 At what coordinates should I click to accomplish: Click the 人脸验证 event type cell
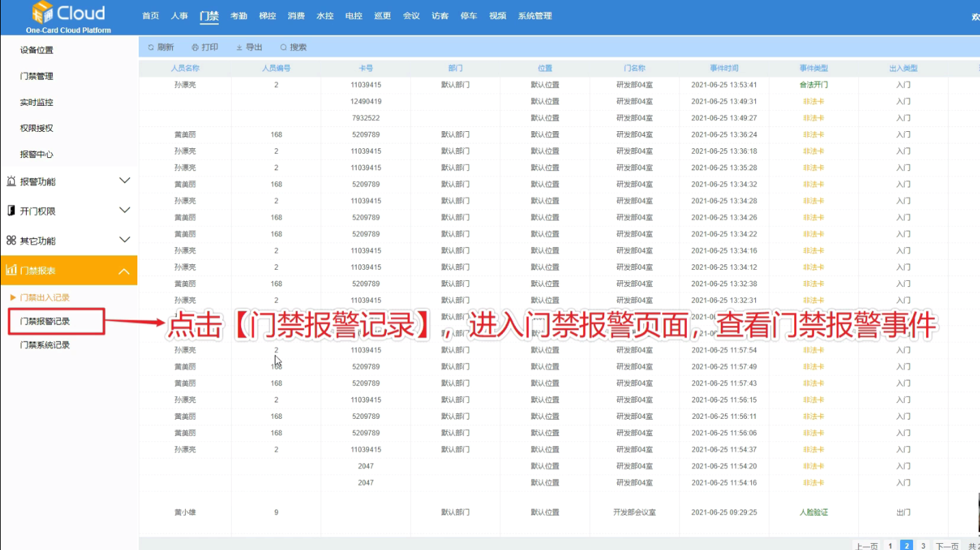[x=813, y=512]
